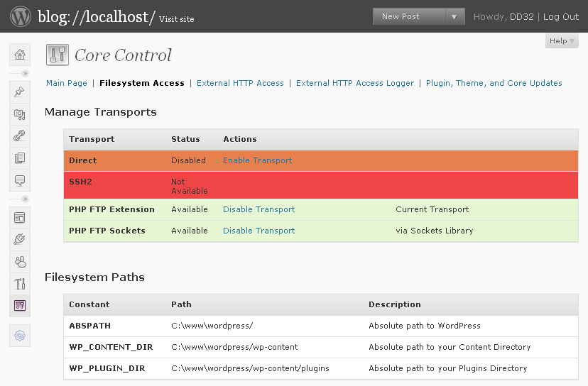
Task: Switch to External HTTP Access tab
Action: point(240,83)
